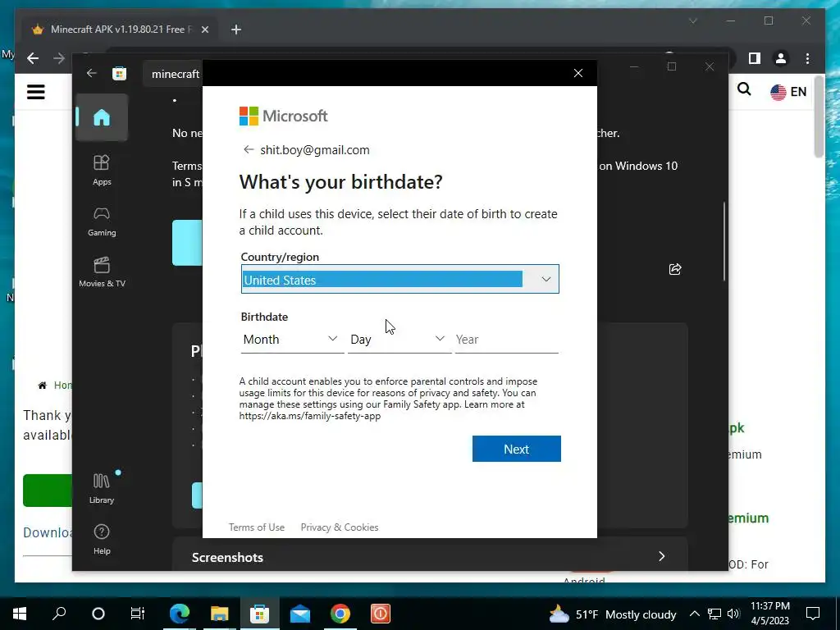The image size is (840, 630).
Task: Click the Microsoft Store search box
Action: (172, 74)
